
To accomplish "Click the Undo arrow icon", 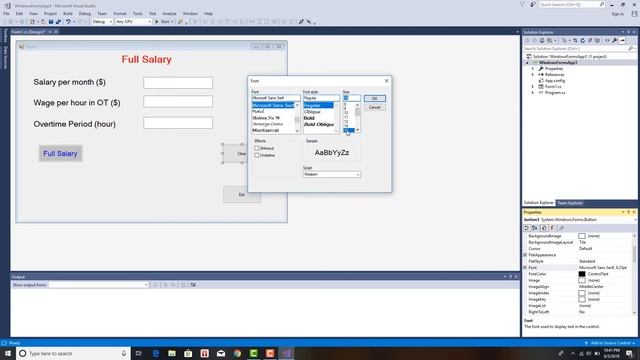I will pyautogui.click(x=68, y=22).
